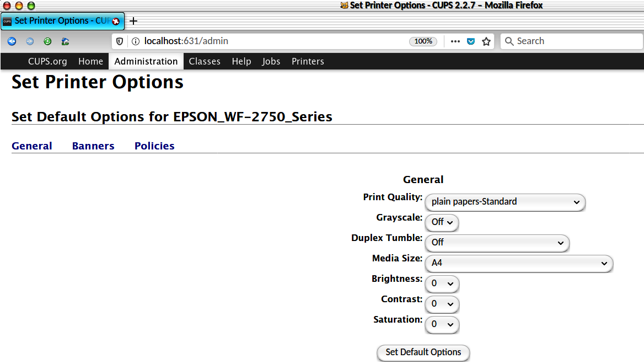The width and height of the screenshot is (644, 364).
Task: Open the Duplex Tumble dropdown
Action: 496,243
